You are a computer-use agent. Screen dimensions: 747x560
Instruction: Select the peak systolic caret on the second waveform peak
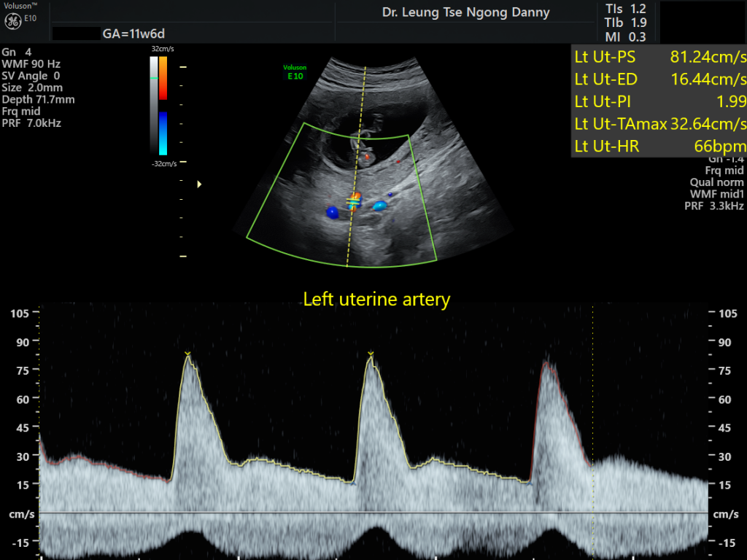point(371,354)
